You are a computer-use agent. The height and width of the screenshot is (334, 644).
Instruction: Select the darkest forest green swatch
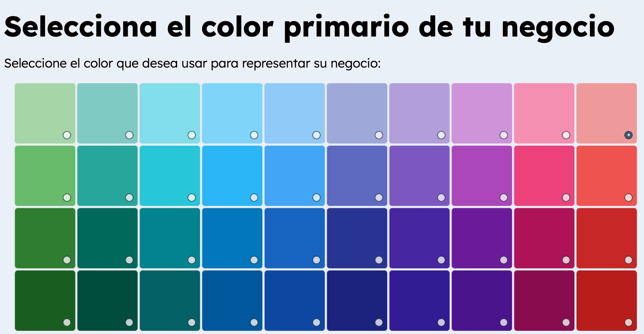(x=45, y=301)
